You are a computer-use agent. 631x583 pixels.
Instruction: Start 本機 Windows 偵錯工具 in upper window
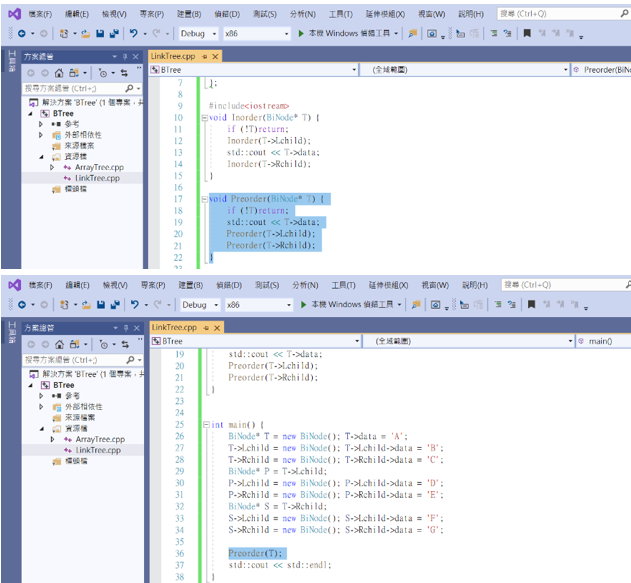[x=344, y=33]
